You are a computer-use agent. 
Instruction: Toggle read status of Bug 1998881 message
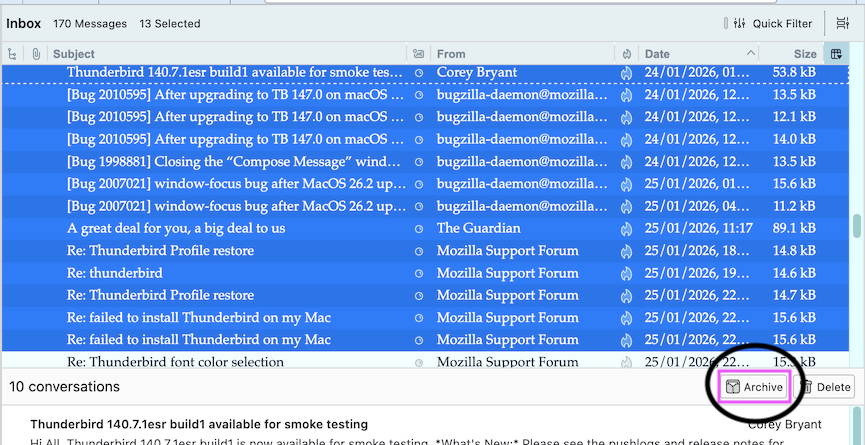coord(418,161)
